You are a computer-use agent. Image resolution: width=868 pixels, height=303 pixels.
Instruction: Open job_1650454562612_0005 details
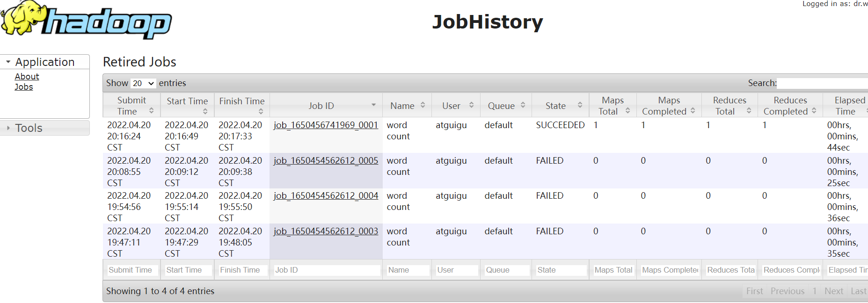pos(326,161)
